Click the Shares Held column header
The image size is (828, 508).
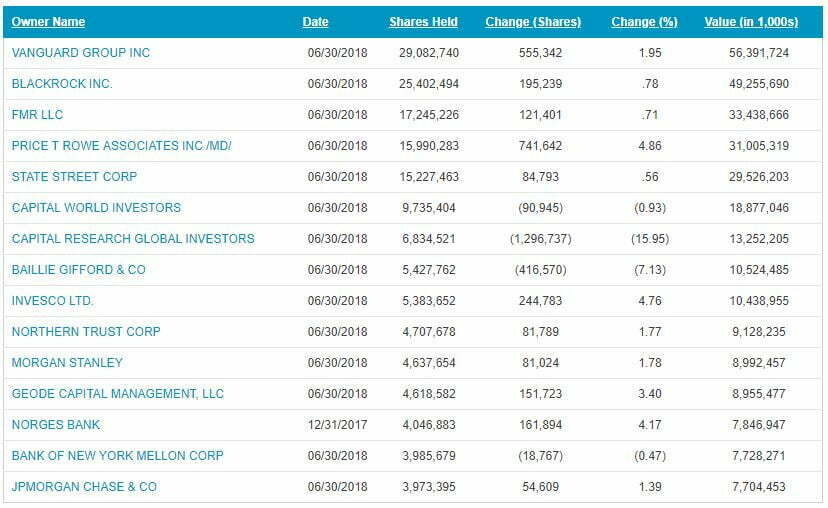(x=423, y=22)
